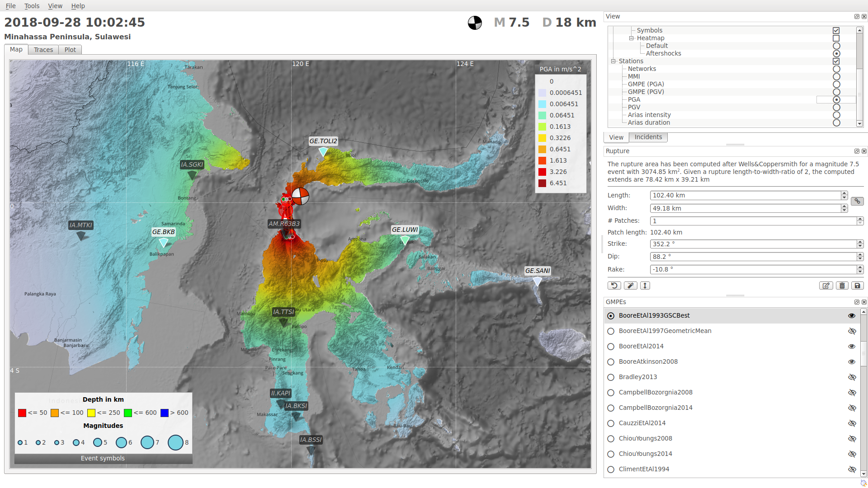Uncheck the Stations checkbox
Screen dimensions: 868x488
(x=836, y=61)
